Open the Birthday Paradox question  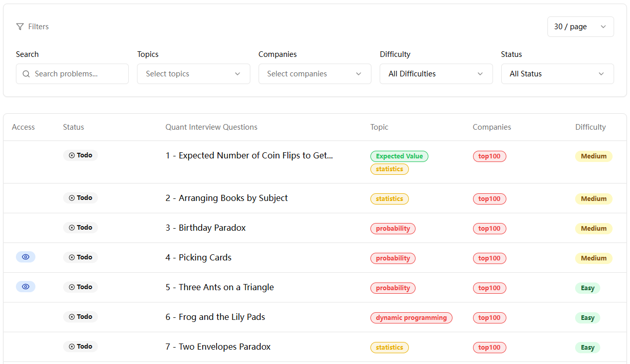tap(206, 228)
